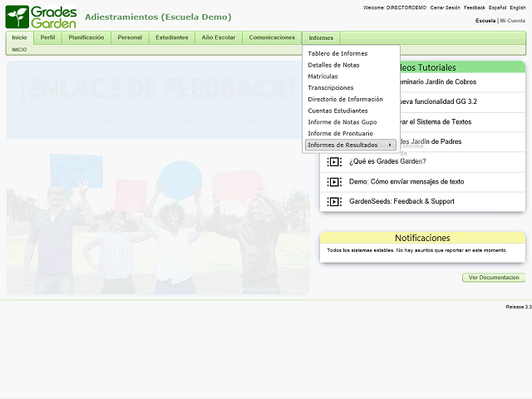Click the Notificaciones panel header
Screen dimensions: 532x399
pos(422,238)
